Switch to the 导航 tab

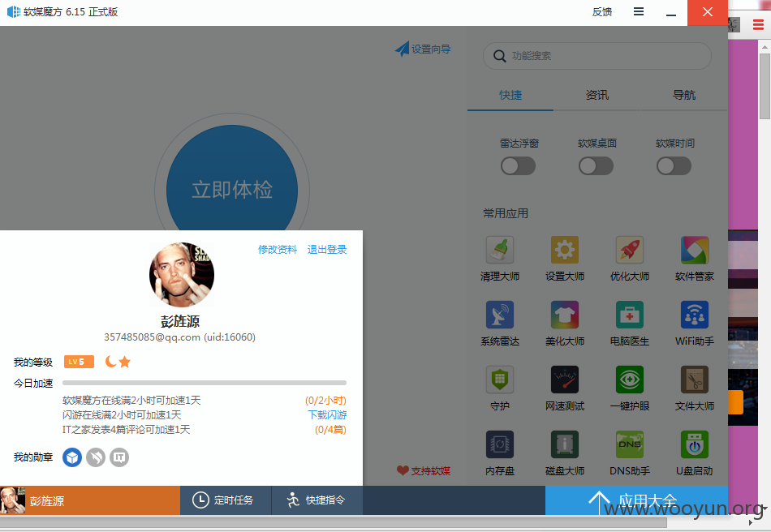[684, 95]
